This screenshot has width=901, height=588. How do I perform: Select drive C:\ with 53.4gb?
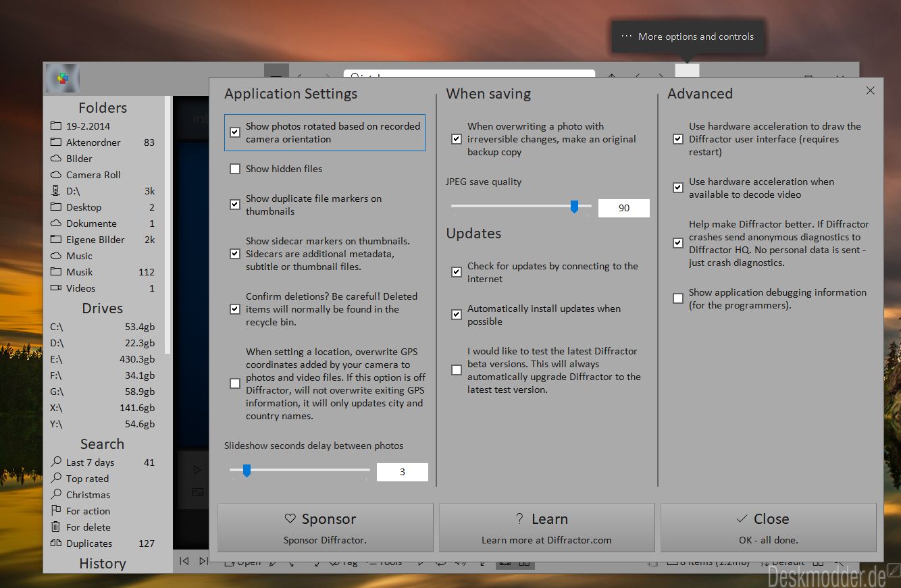click(x=103, y=327)
